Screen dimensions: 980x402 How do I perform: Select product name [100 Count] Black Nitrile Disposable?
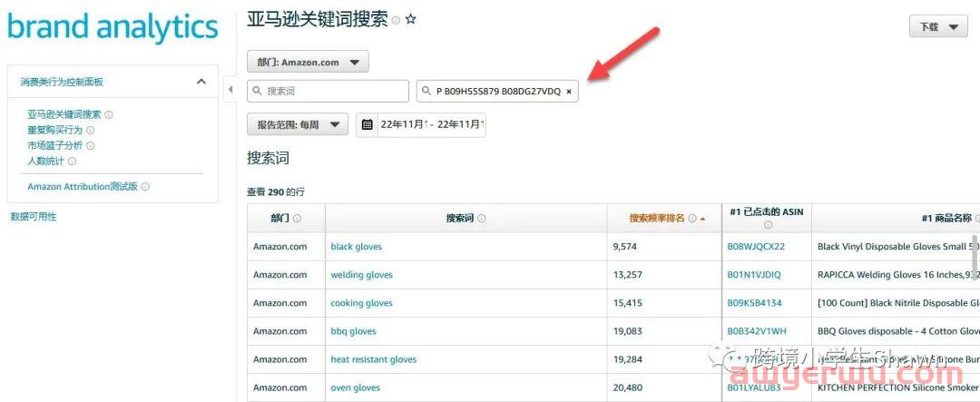(x=897, y=302)
